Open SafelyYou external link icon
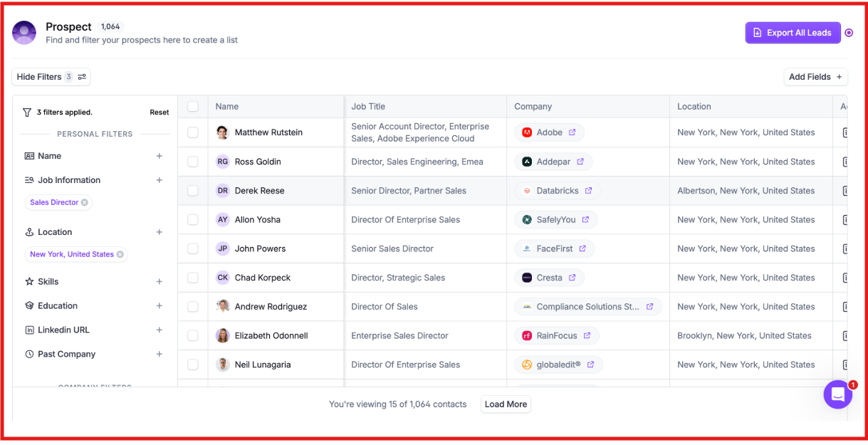The image size is (868, 445). pos(585,220)
